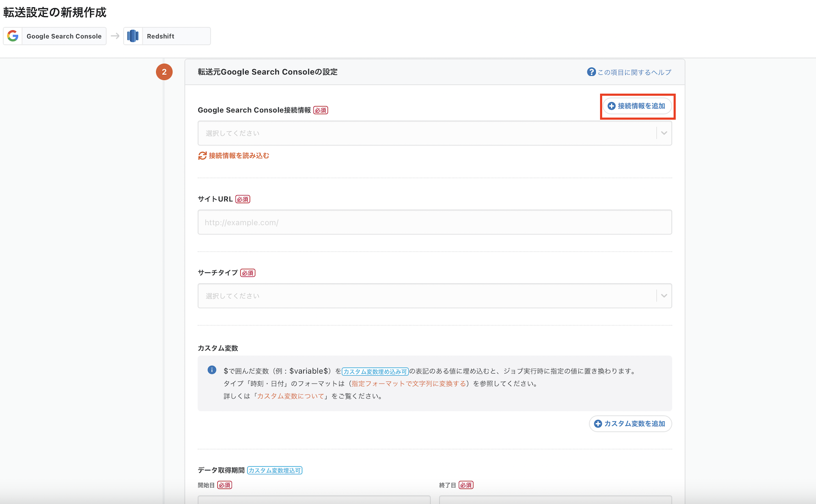Image resolution: width=816 pixels, height=504 pixels.
Task: Click plus icon in 接続情報を追加 button
Action: [x=612, y=106]
